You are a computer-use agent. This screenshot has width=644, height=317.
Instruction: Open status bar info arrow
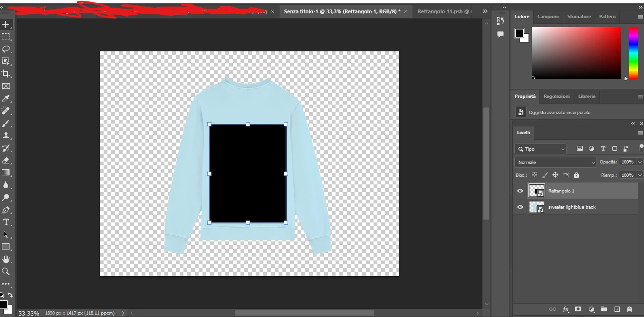[123, 313]
